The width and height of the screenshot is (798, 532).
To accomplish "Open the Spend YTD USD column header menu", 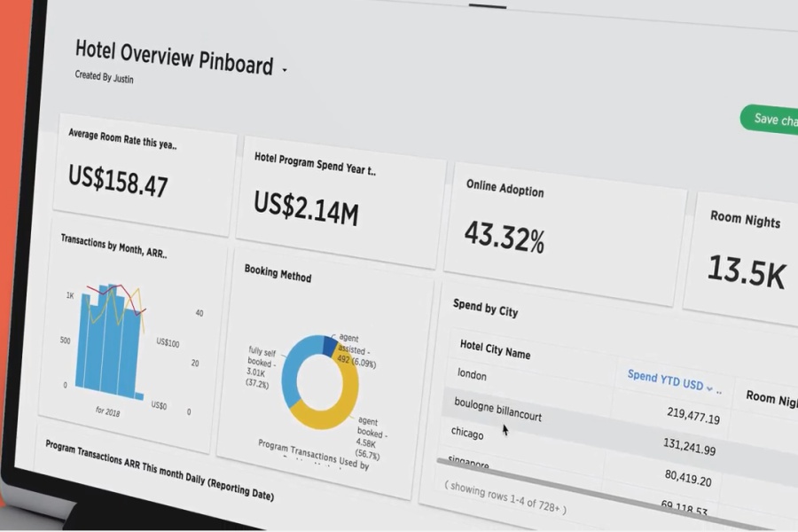I will pos(667,379).
